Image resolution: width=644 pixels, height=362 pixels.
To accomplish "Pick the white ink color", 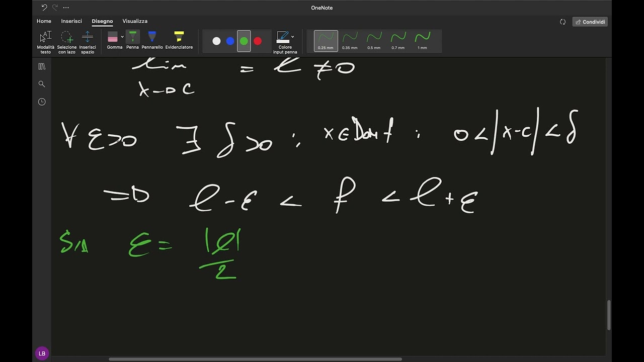I will (x=216, y=41).
